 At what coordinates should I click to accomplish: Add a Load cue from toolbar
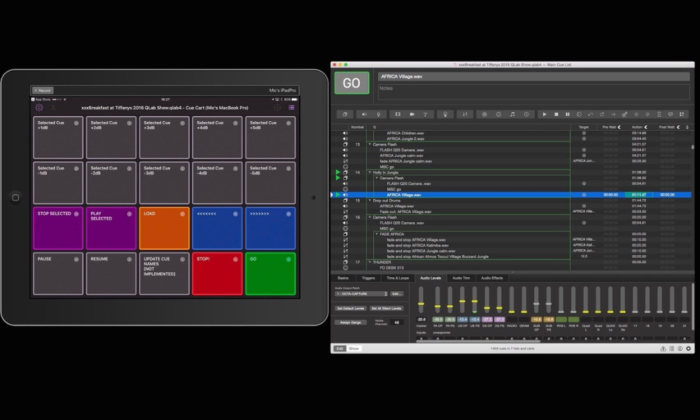point(579,114)
